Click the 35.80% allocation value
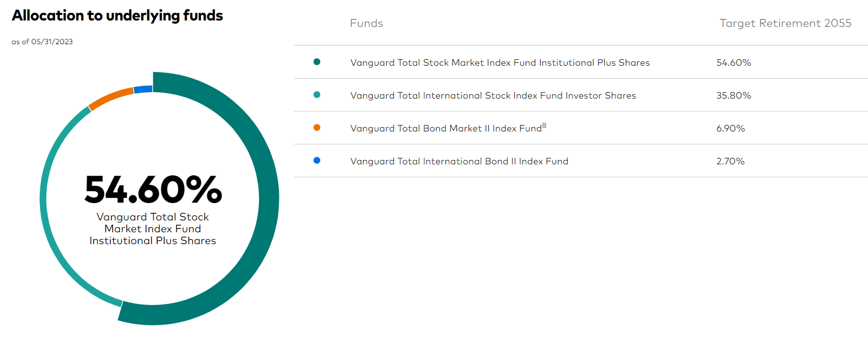Image resolution: width=868 pixels, height=353 pixels. click(x=733, y=95)
